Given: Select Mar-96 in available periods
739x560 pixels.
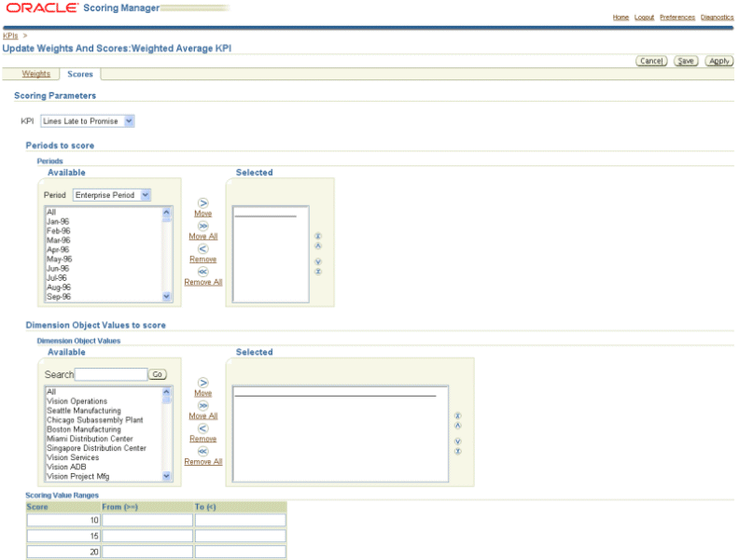Looking at the screenshot, I should [59, 241].
